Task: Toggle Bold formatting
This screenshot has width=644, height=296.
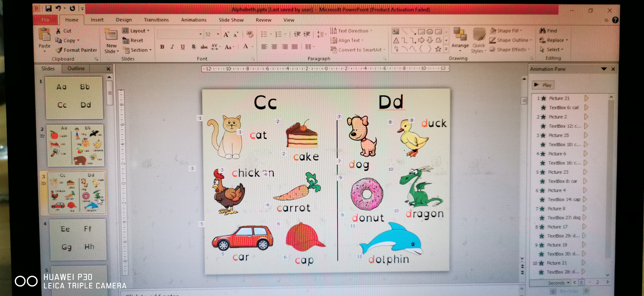Action: (162, 47)
